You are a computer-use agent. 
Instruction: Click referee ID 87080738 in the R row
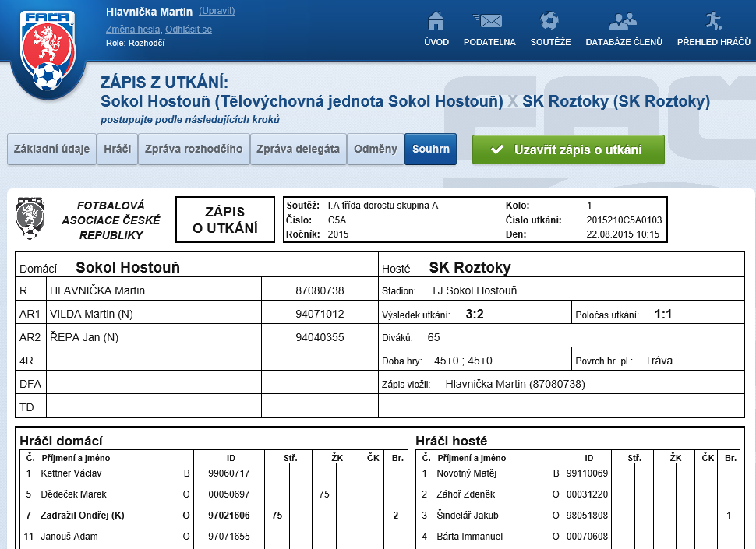(x=320, y=290)
